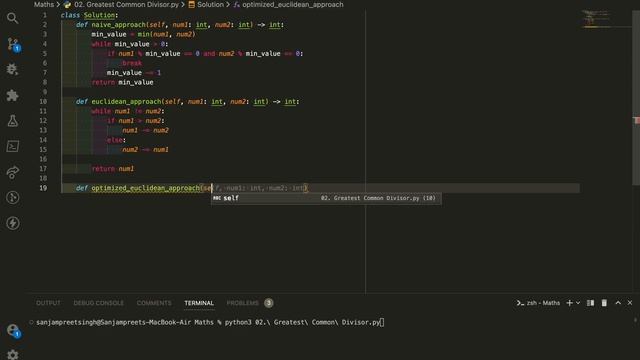
Task: Click the zsh - Maths terminal label
Action: click(x=538, y=303)
